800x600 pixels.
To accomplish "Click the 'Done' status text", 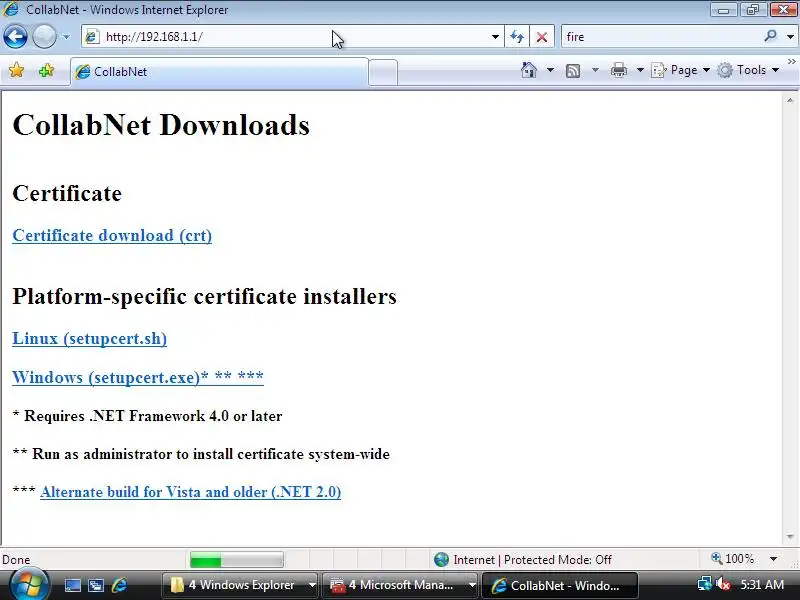I will [16, 560].
